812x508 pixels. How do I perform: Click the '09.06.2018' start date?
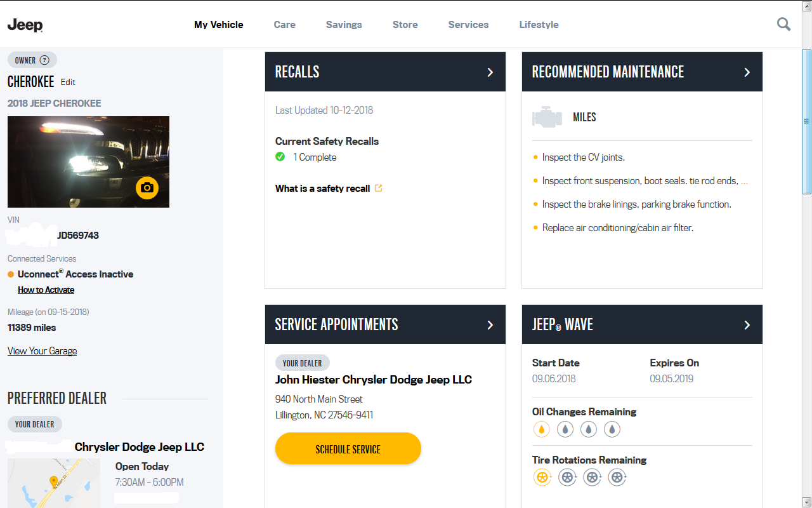point(554,378)
